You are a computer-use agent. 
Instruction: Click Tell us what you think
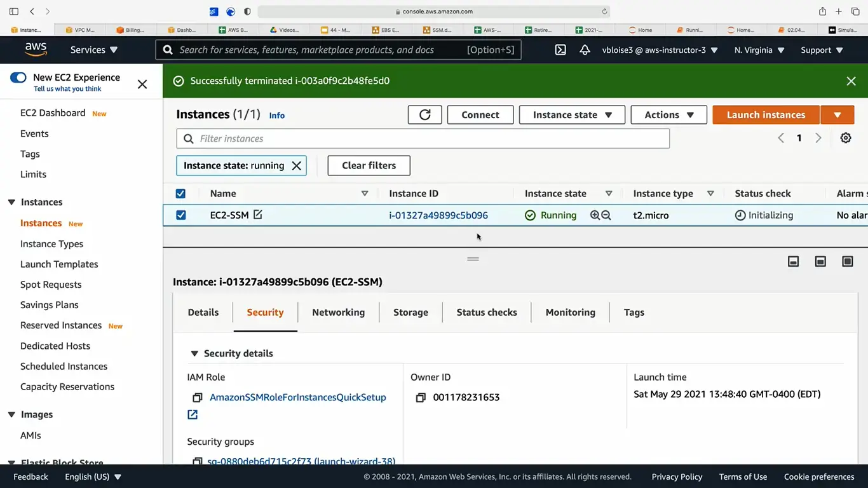(67, 89)
